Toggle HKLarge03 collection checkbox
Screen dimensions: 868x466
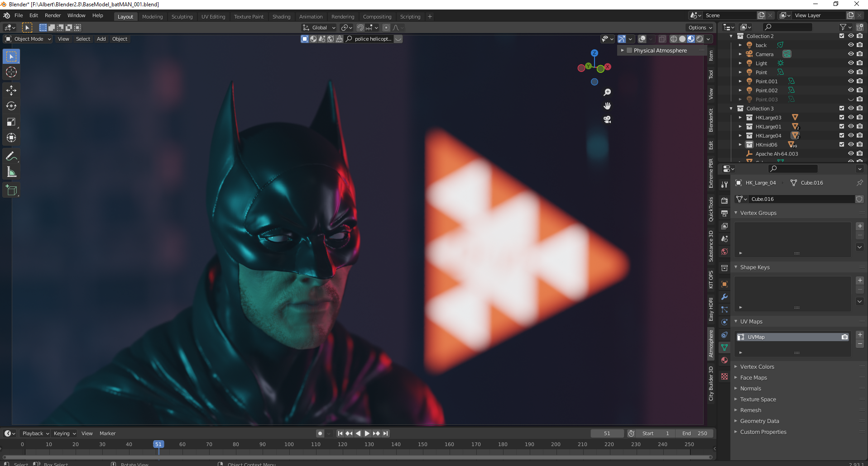tap(842, 117)
